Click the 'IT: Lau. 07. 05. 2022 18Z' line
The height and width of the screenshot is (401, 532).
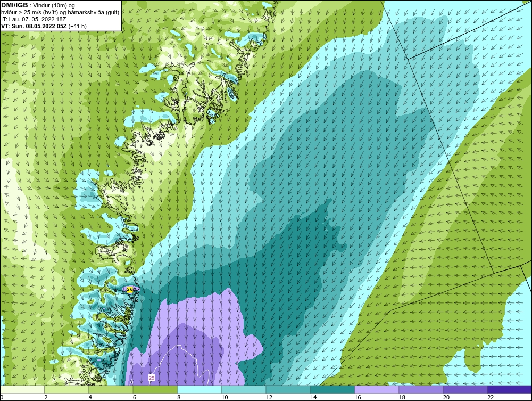34,19
